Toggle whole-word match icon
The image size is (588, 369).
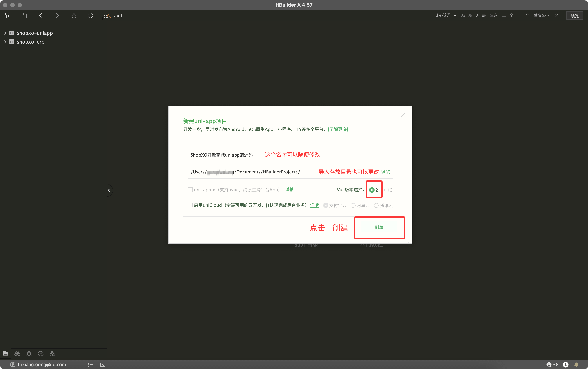tap(470, 15)
